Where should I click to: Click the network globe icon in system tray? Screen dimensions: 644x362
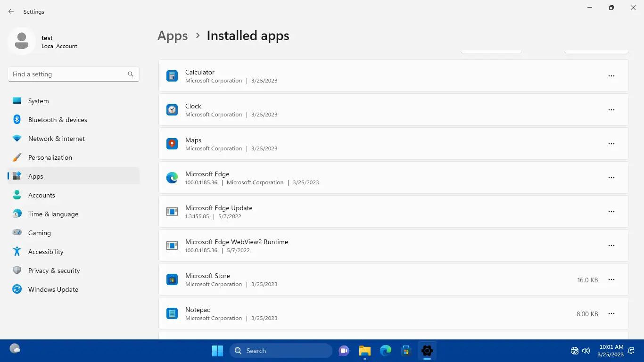pyautogui.click(x=575, y=351)
